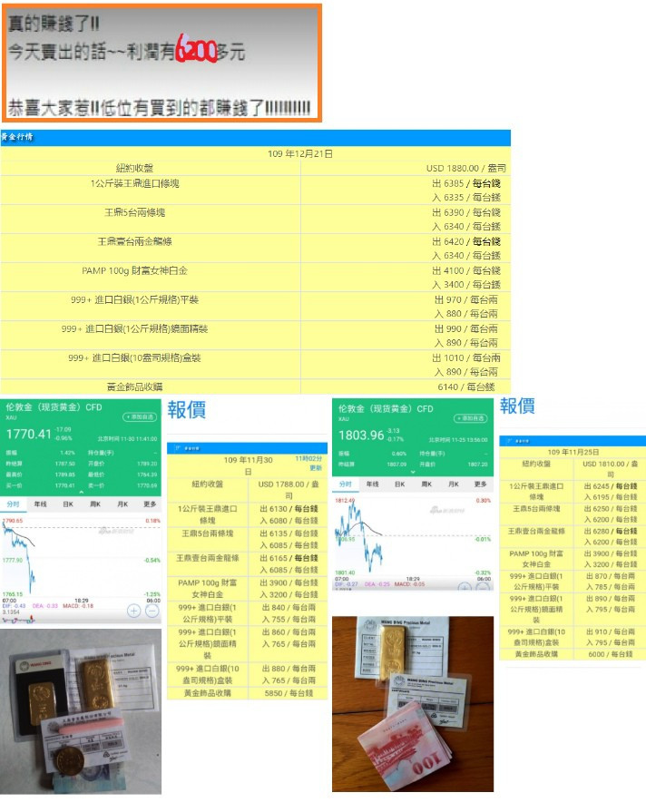Open 月K tab in the 1770.41 chart
646x812 pixels.
pos(122,504)
